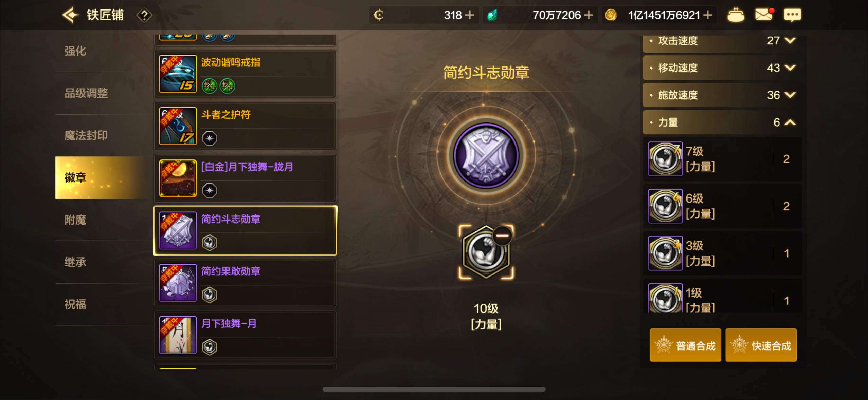Select 简约果敢勋章 in equipment list
Viewport: 868px width, 400px height.
[x=245, y=283]
